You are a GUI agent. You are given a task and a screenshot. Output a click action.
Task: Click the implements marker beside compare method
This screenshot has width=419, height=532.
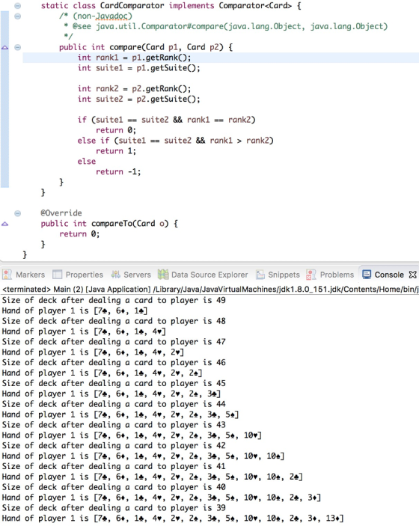pyautogui.click(x=4, y=47)
